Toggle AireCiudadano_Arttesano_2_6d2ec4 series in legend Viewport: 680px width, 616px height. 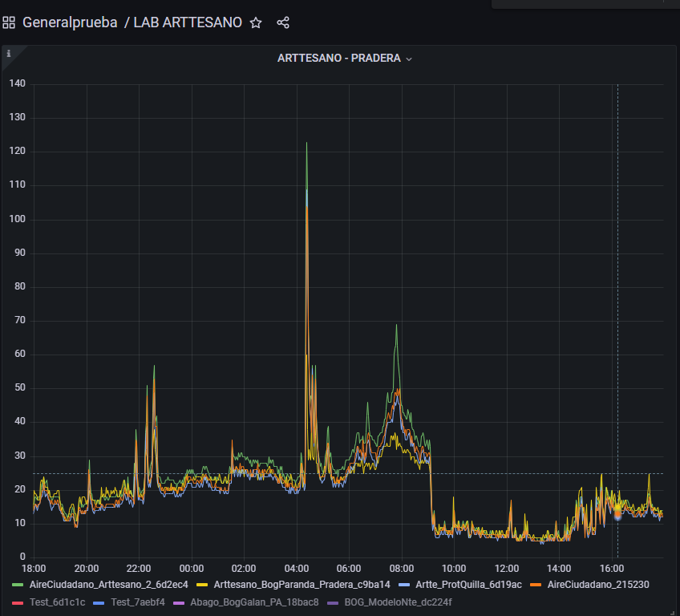(x=108, y=585)
